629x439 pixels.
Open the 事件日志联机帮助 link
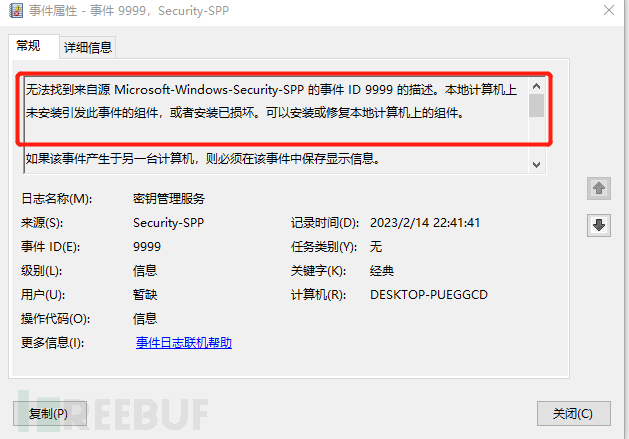pyautogui.click(x=184, y=343)
